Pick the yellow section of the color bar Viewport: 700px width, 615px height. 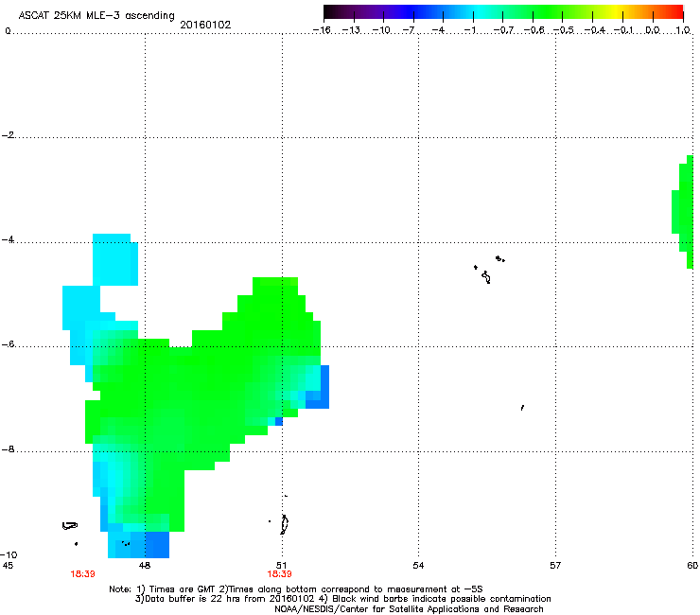coord(618,12)
